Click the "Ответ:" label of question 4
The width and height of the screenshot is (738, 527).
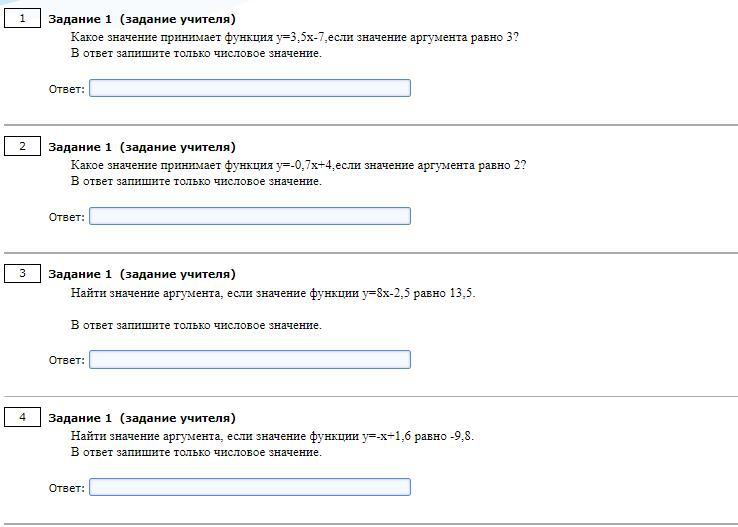pyautogui.click(x=66, y=488)
